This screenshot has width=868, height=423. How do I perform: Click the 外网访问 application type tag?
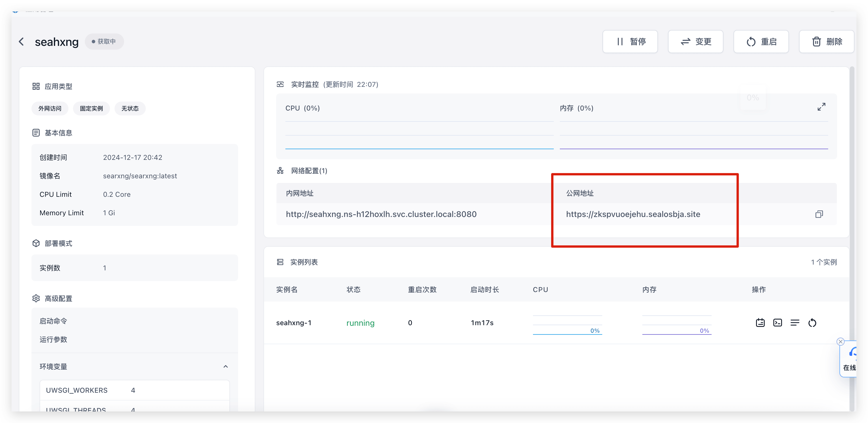point(50,108)
